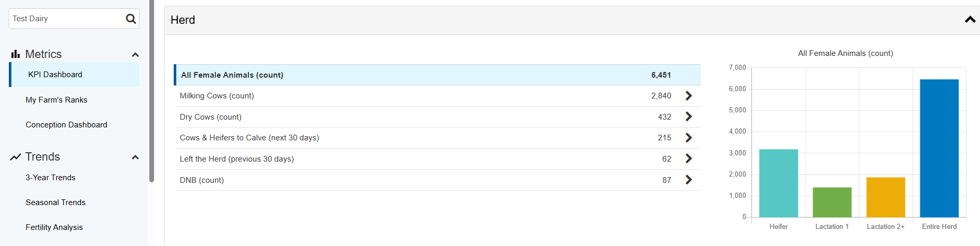This screenshot has height=246, width=980.
Task: Open Milking Cows details arrow
Action: point(689,96)
